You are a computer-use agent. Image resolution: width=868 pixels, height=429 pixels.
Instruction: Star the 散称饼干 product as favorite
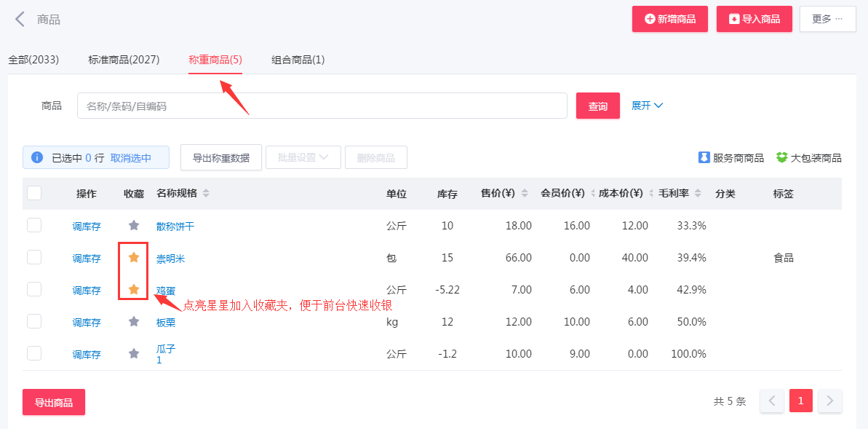tap(134, 226)
